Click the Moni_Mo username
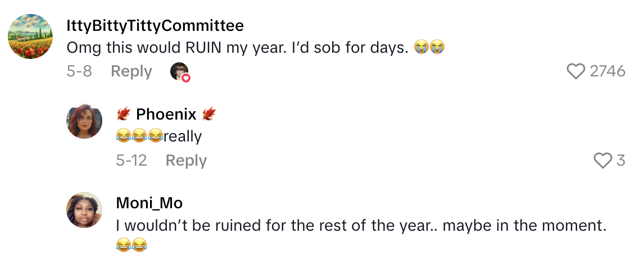This screenshot has width=644, height=256. pyautogui.click(x=149, y=203)
